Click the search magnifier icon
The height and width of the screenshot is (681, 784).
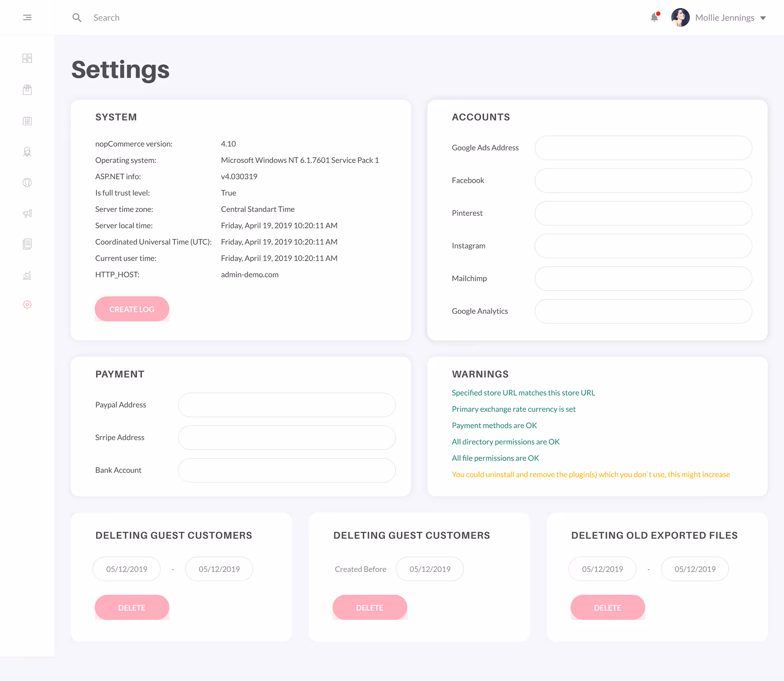pos(77,18)
